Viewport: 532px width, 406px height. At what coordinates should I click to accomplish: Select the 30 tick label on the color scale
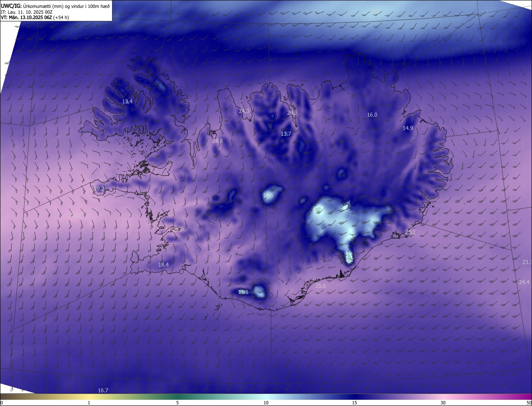pos(443,403)
